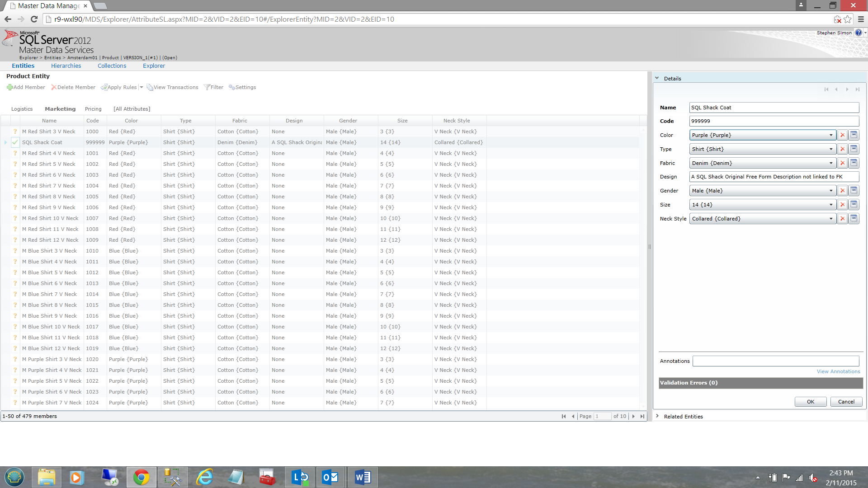Click the View Annotations link
The image size is (868, 488).
838,371
